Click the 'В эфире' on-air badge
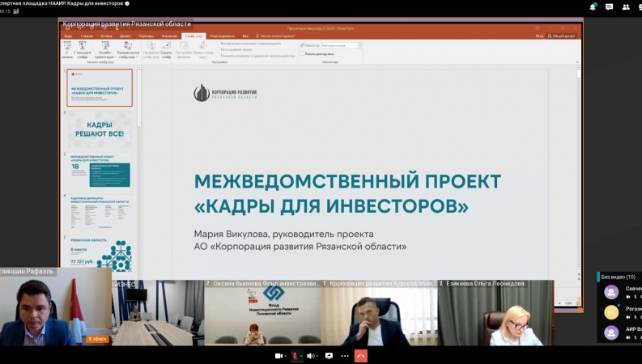This screenshot has width=642, height=364. coord(97,339)
